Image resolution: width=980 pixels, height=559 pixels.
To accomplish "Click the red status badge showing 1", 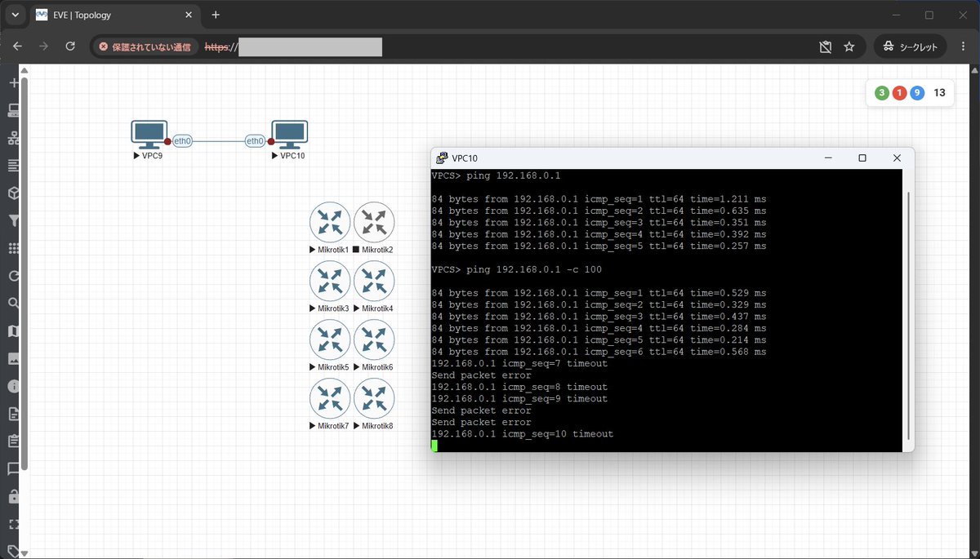I will [899, 93].
